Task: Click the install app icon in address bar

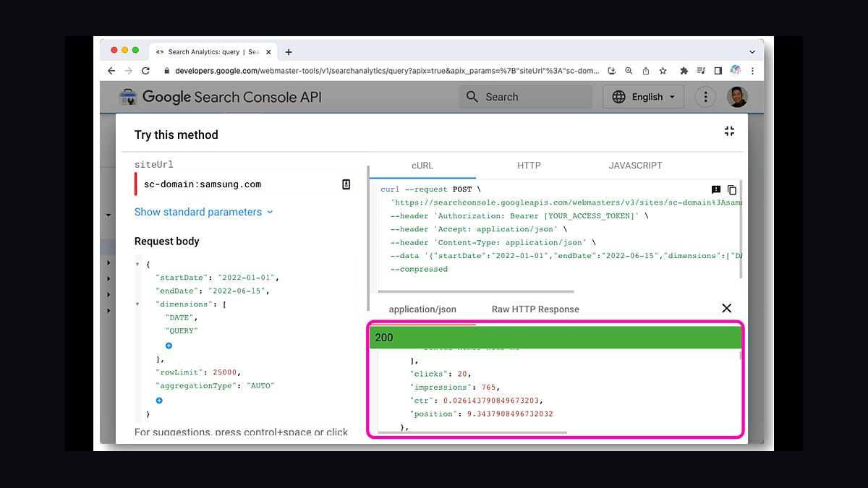Action: [x=611, y=71]
